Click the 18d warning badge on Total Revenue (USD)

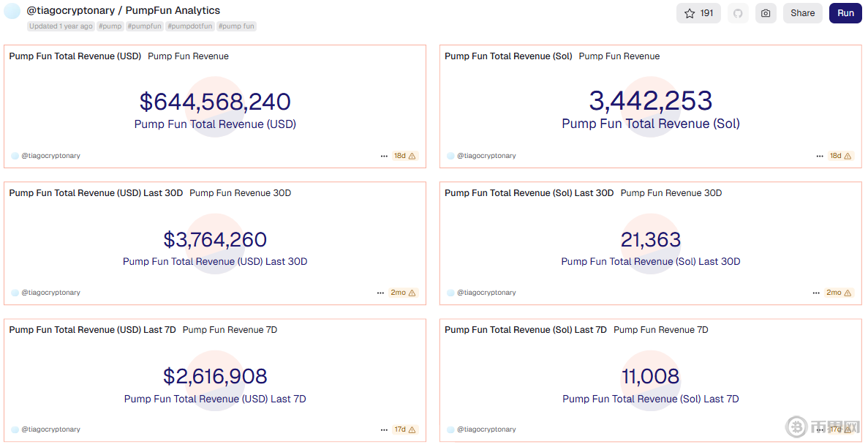tap(404, 156)
